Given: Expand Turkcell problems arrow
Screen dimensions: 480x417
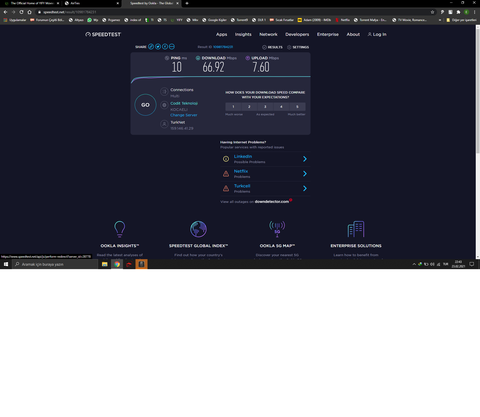Looking at the screenshot, I should (x=305, y=188).
